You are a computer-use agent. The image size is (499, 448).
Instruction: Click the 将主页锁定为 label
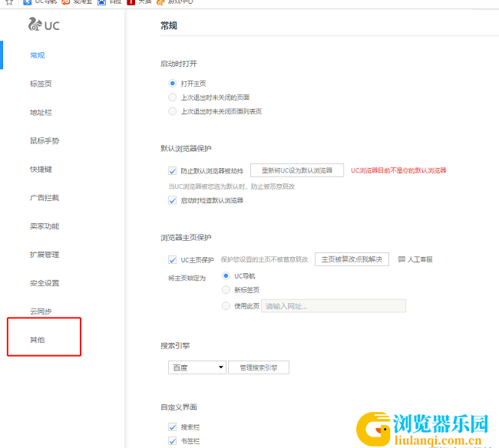(187, 278)
